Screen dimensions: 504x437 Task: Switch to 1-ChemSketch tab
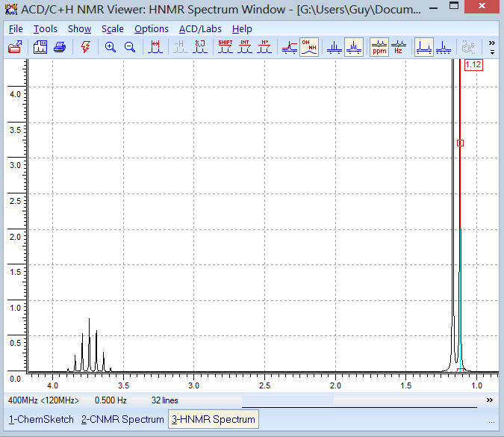[x=41, y=419]
